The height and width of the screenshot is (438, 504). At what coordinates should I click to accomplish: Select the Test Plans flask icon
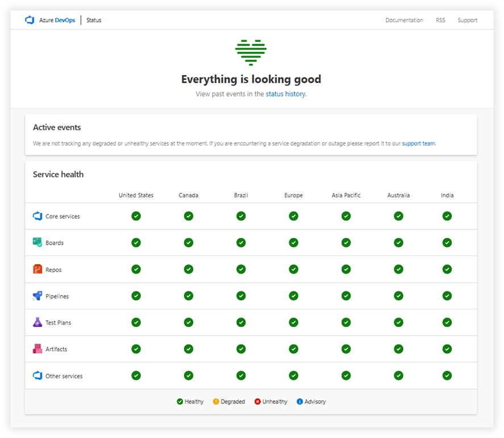point(37,322)
